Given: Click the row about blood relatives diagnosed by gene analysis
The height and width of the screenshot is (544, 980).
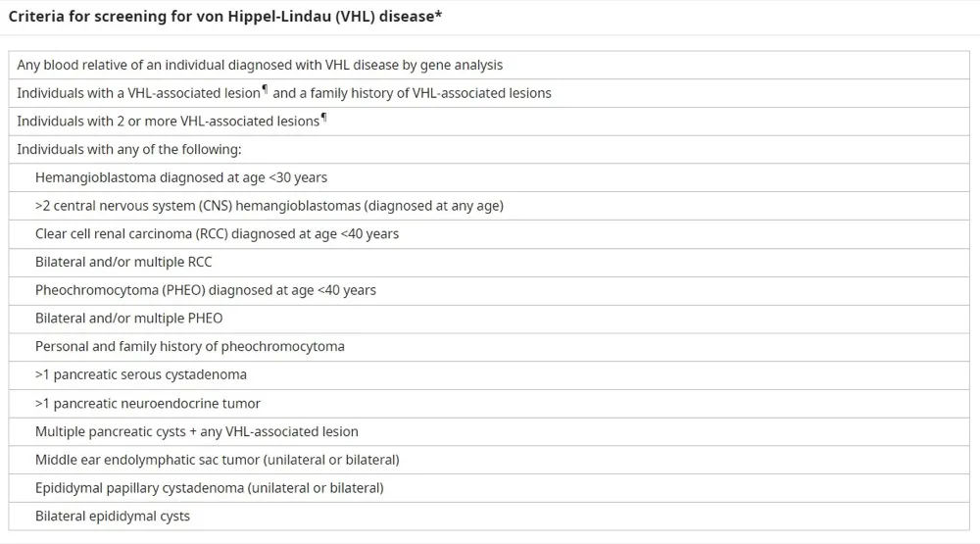Looking at the screenshot, I should click(260, 65).
